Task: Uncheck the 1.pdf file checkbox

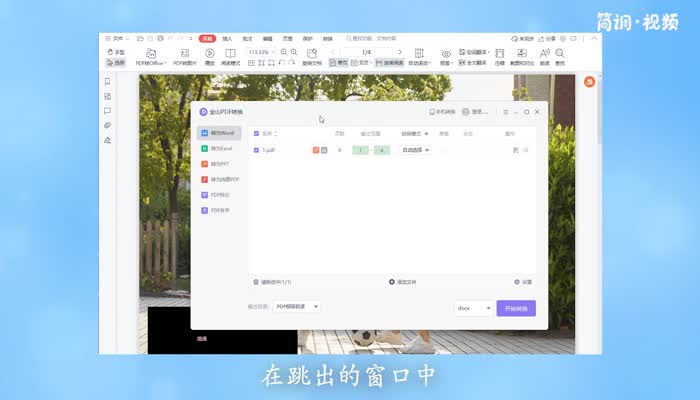Action: (256, 150)
